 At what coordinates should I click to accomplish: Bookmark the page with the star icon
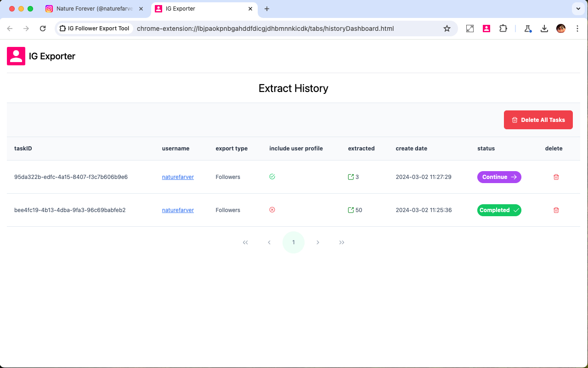click(447, 28)
